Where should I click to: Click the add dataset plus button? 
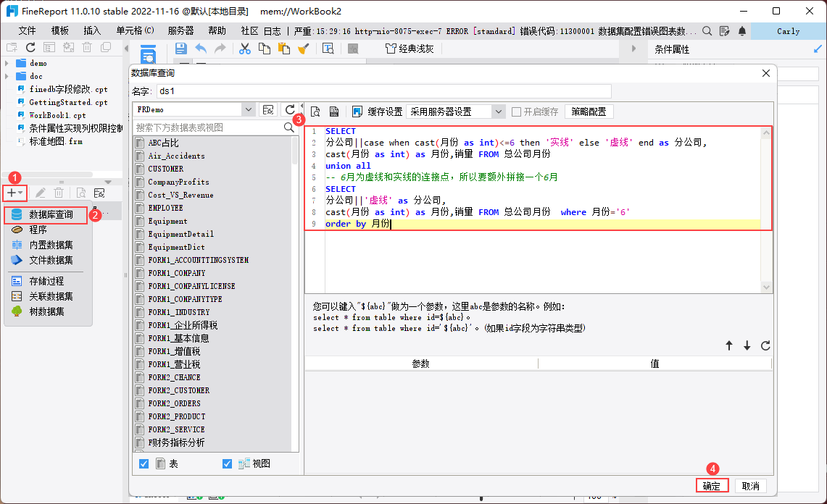click(x=14, y=193)
